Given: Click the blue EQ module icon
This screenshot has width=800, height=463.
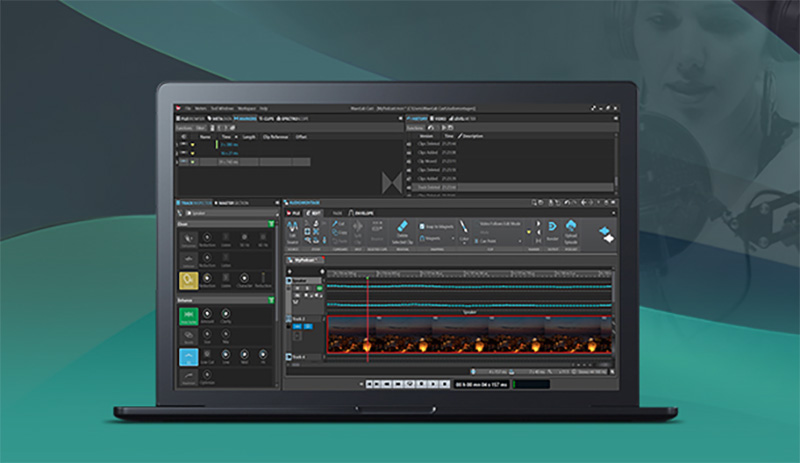Looking at the screenshot, I should coord(188,356).
